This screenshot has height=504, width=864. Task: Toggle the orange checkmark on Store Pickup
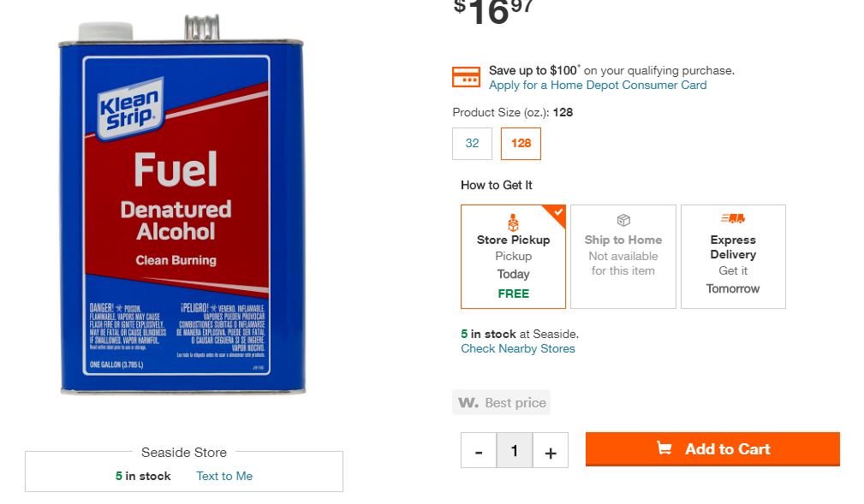(558, 211)
